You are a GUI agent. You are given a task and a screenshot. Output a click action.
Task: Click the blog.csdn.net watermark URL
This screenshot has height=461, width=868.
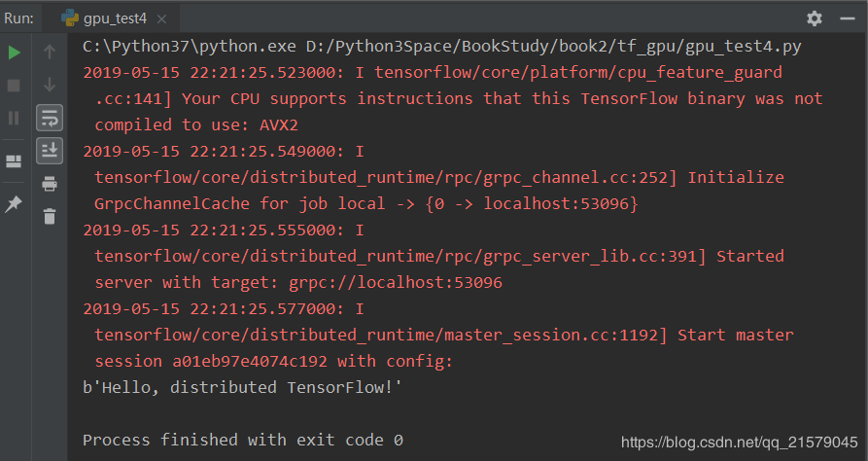pyautogui.click(x=740, y=443)
